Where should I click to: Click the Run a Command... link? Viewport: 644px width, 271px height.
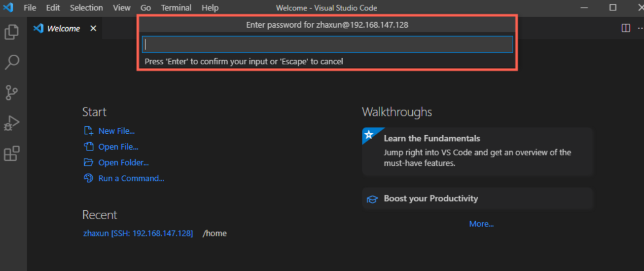131,178
